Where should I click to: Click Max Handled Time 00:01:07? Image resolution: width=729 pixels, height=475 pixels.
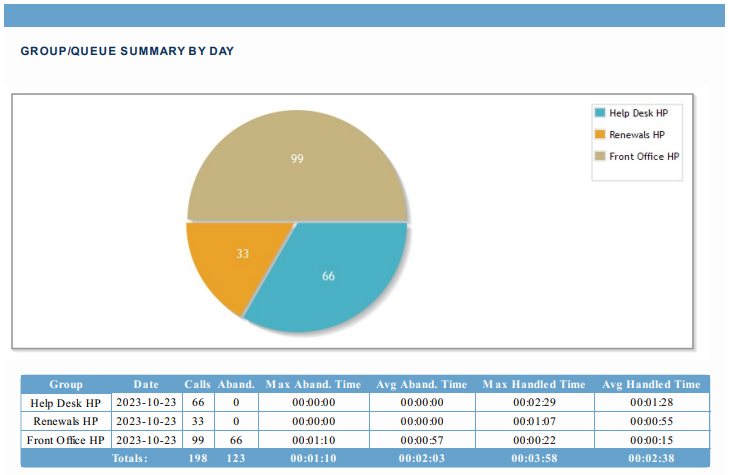(535, 421)
